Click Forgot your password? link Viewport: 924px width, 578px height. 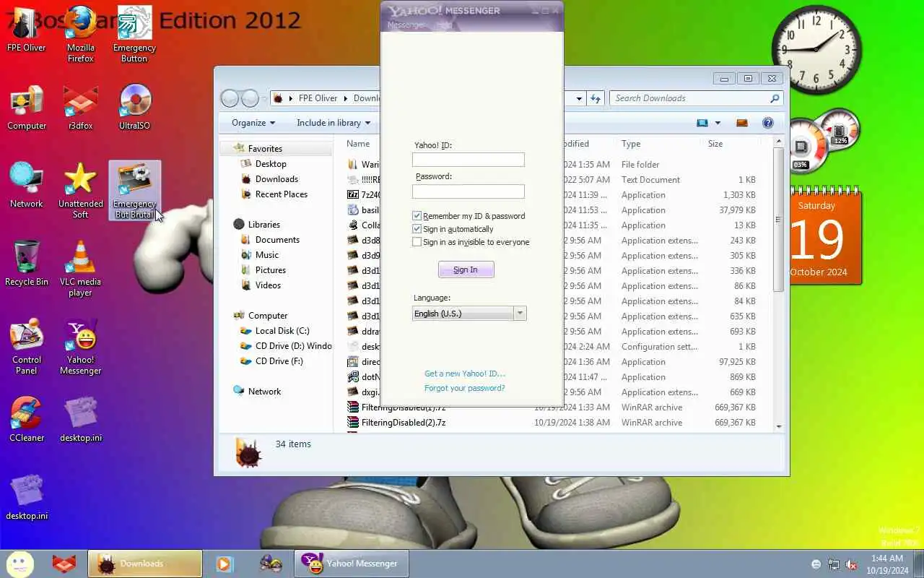(465, 388)
